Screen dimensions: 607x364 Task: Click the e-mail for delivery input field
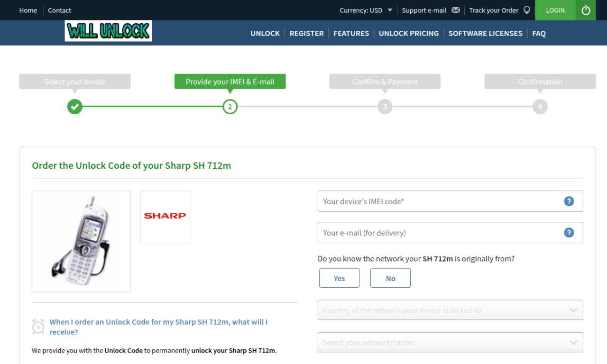click(450, 233)
